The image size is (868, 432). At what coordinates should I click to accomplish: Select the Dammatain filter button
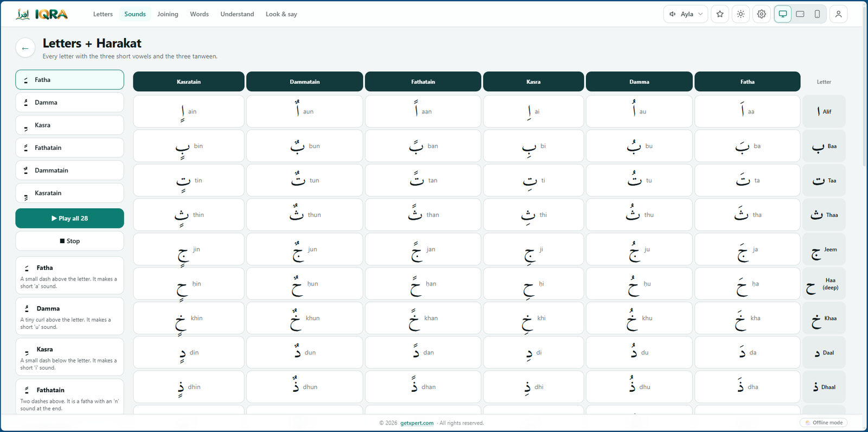[x=69, y=170]
